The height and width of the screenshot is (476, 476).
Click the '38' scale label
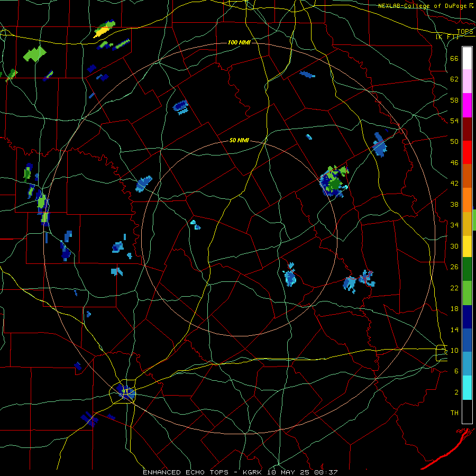click(x=454, y=204)
